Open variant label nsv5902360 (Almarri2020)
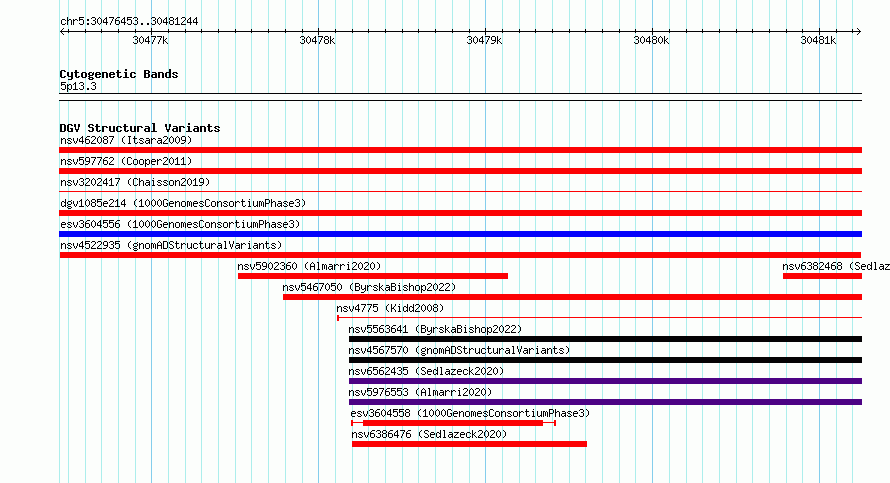The image size is (890, 483). [309, 266]
